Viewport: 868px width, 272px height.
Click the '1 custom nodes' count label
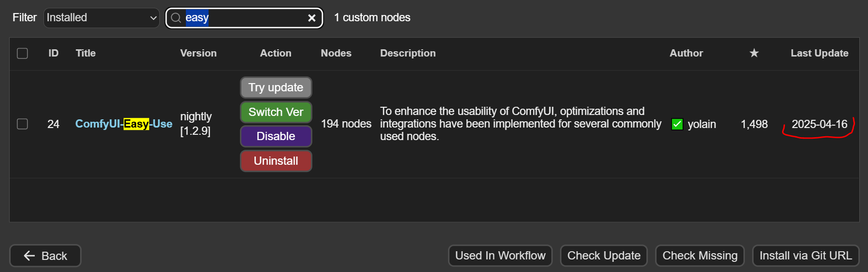coord(372,18)
